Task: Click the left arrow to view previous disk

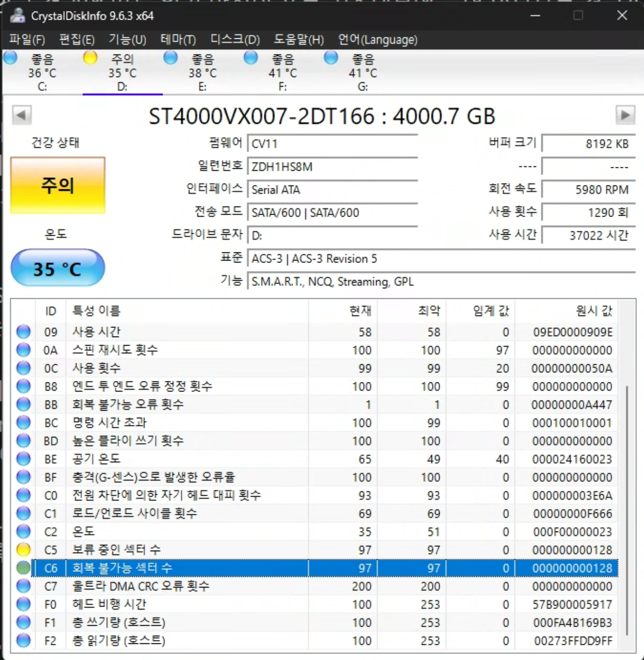Action: pyautogui.click(x=20, y=115)
